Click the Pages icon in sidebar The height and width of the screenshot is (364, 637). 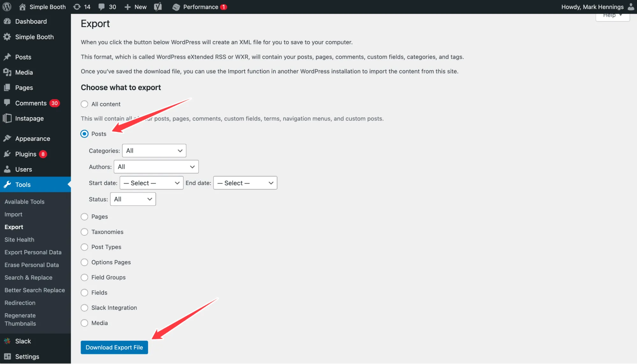[x=7, y=88]
